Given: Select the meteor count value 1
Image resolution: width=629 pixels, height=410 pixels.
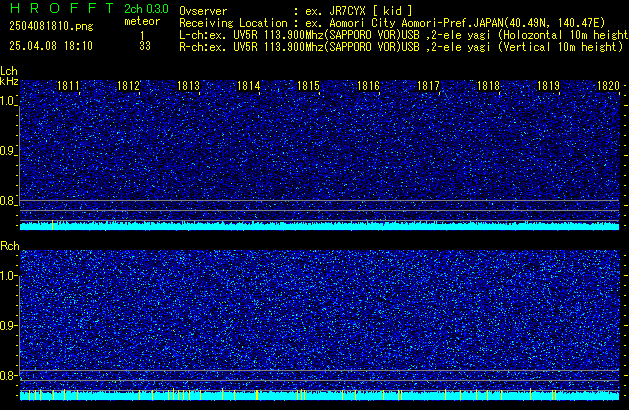Looking at the screenshot, I should [142, 35].
